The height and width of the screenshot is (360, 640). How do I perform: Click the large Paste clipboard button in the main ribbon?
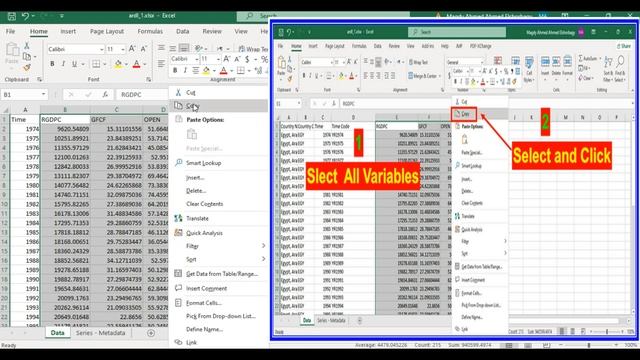tap(12, 53)
